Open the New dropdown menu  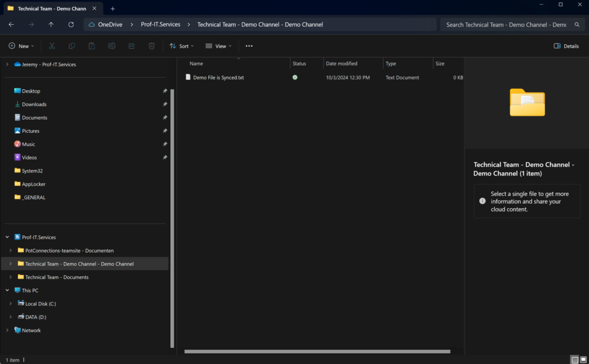[x=21, y=46]
